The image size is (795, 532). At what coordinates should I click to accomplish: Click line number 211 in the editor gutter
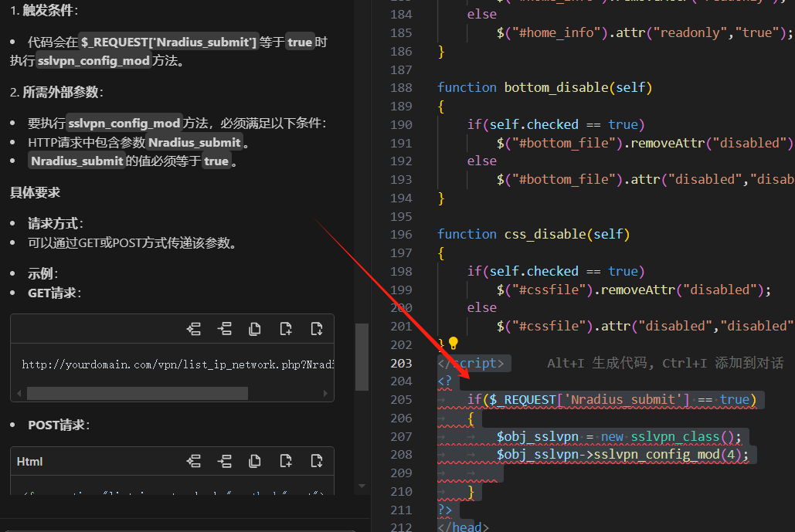pyautogui.click(x=401, y=510)
